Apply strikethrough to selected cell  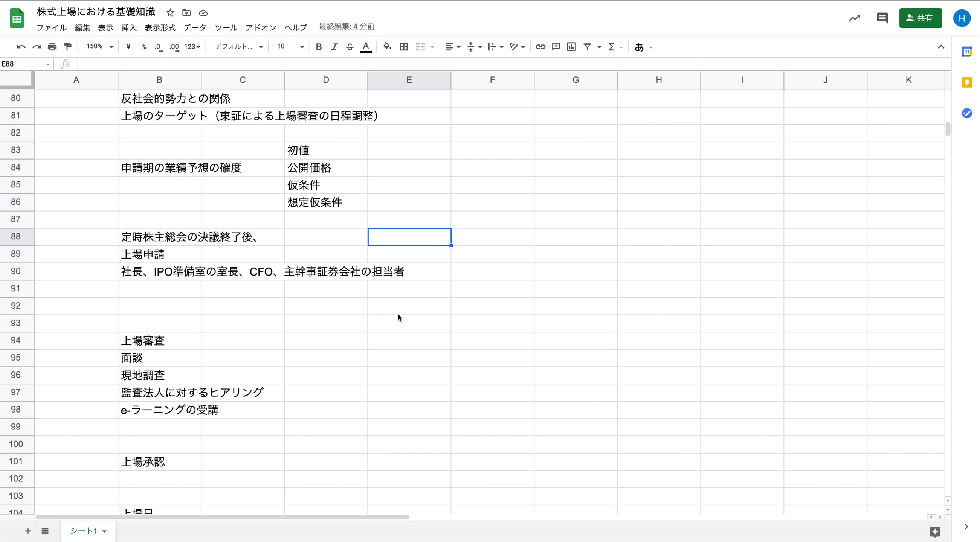350,46
